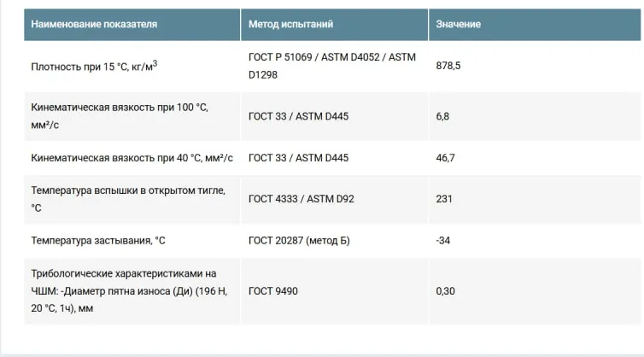Viewport: 644px width, 357px height.
Task: Click the ГОСТ 4333 / ASTM D92 cell
Action: pyautogui.click(x=301, y=199)
